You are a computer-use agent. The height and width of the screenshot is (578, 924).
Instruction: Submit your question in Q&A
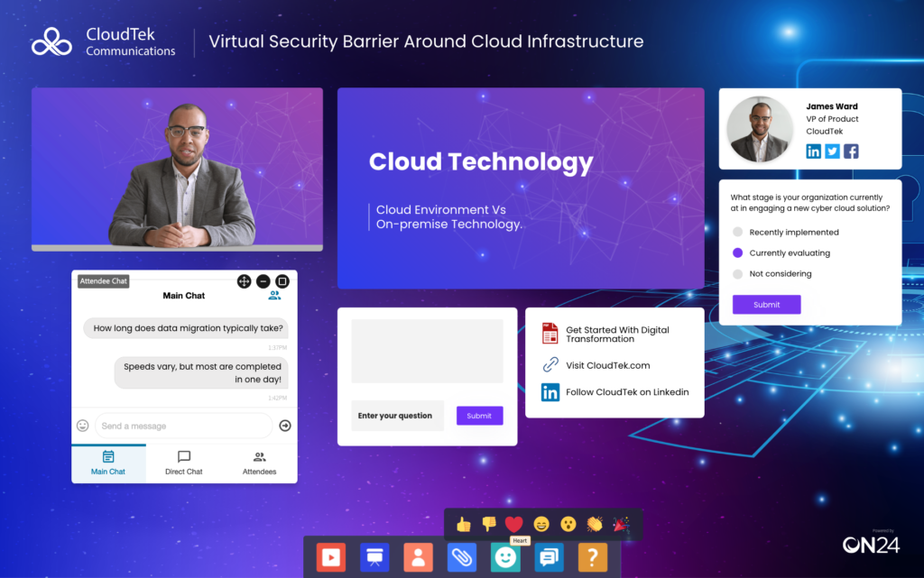pyautogui.click(x=480, y=416)
